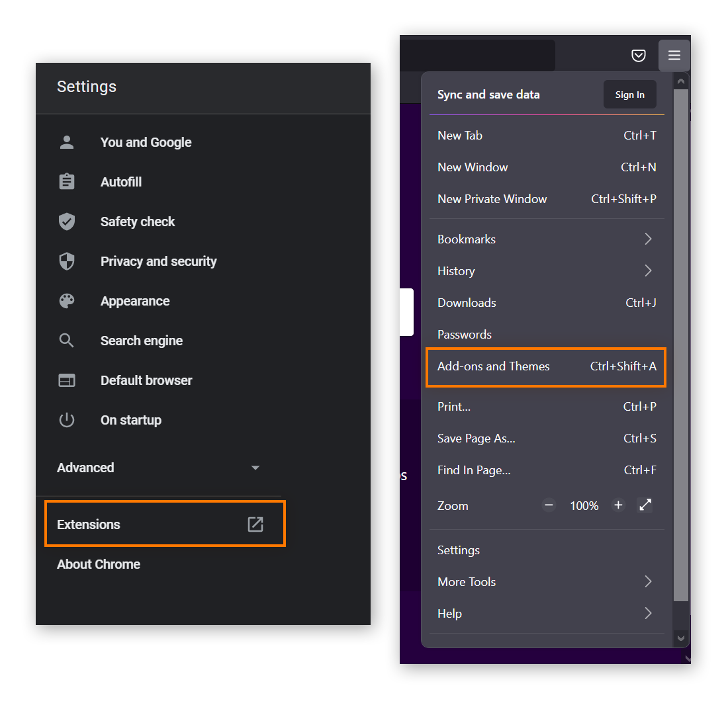This screenshot has height=707, width=728.
Task: Click the Autofill clipboard icon
Action: click(67, 182)
